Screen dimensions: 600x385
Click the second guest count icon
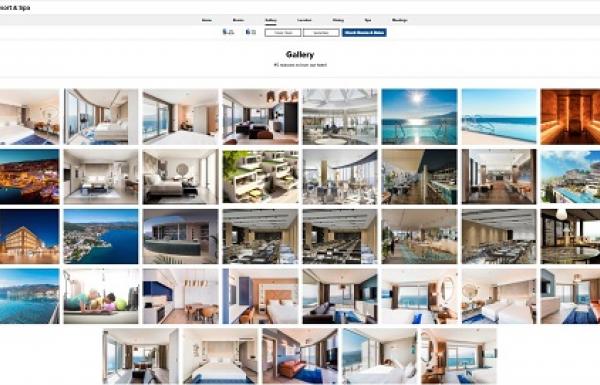251,32
